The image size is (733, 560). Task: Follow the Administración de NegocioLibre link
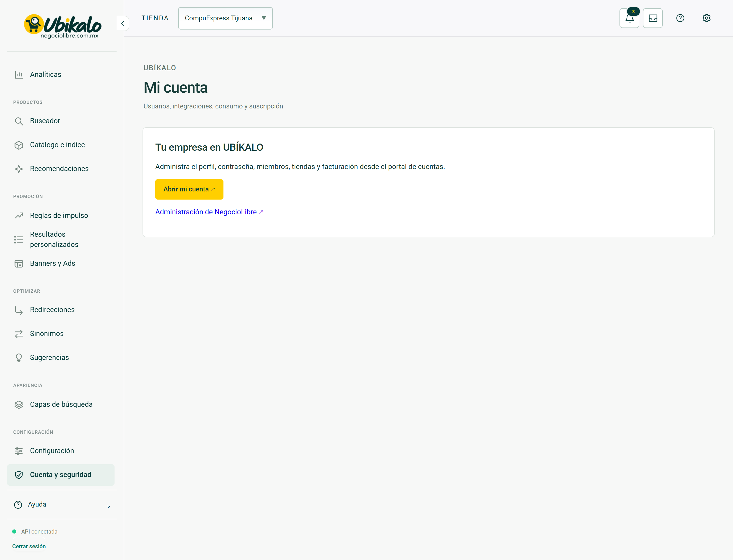click(209, 212)
